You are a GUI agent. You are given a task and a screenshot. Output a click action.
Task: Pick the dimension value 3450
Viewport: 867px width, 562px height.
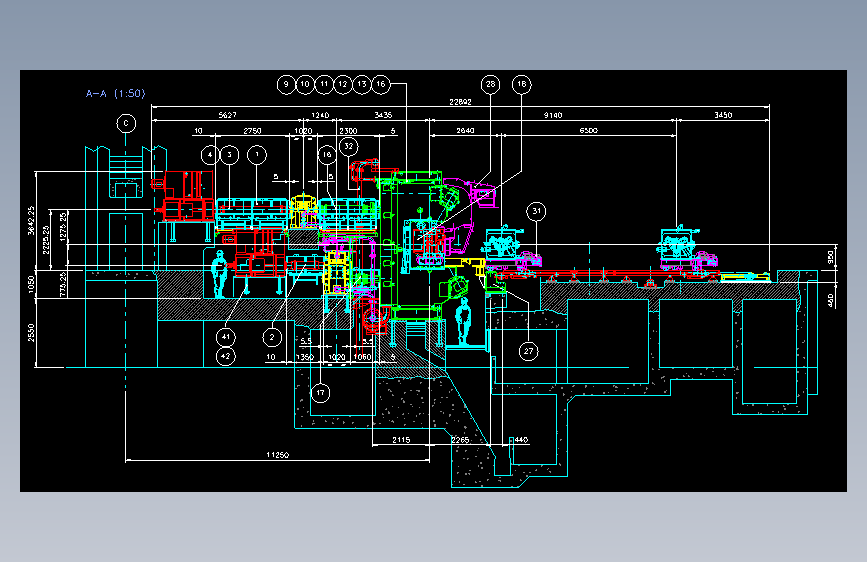723,115
